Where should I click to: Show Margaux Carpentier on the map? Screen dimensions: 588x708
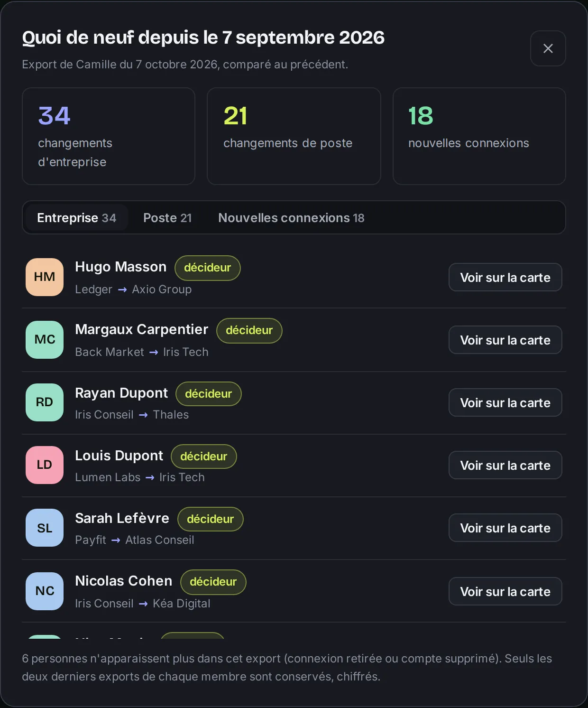click(x=505, y=340)
